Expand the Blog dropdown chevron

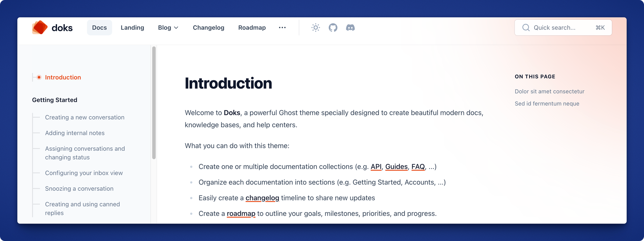176,28
